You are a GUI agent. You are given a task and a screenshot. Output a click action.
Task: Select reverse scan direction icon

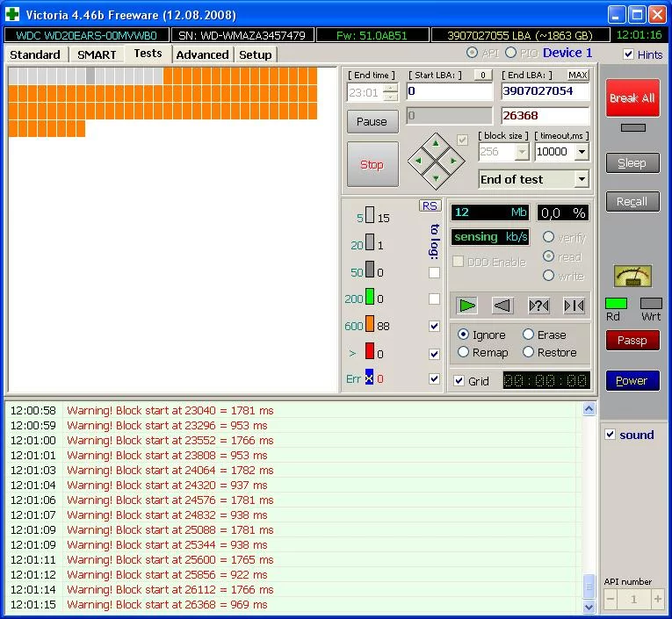502,305
